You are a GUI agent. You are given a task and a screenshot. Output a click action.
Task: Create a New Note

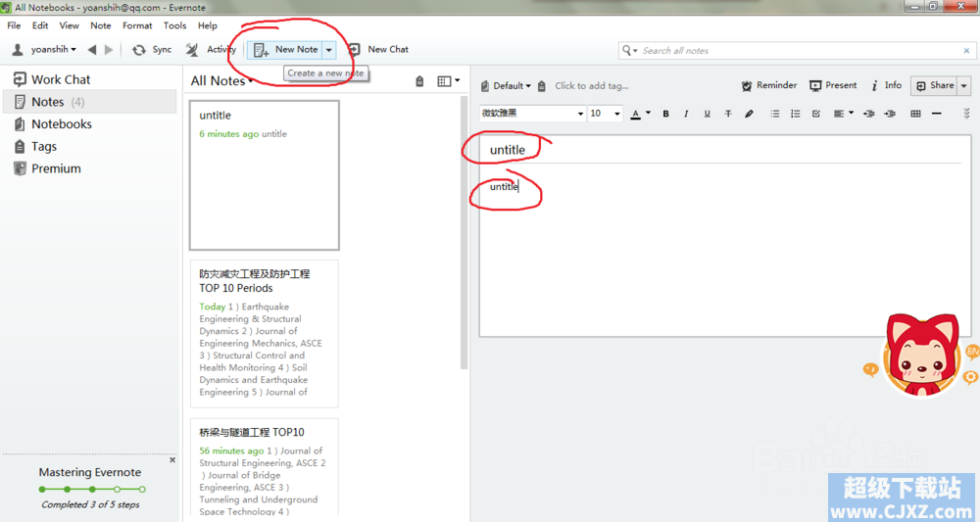tap(285, 49)
